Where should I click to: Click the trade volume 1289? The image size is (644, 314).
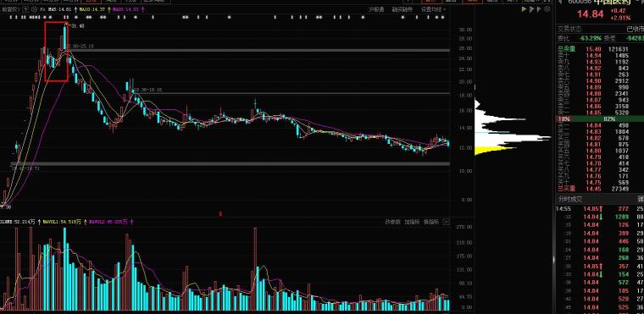[622, 217]
